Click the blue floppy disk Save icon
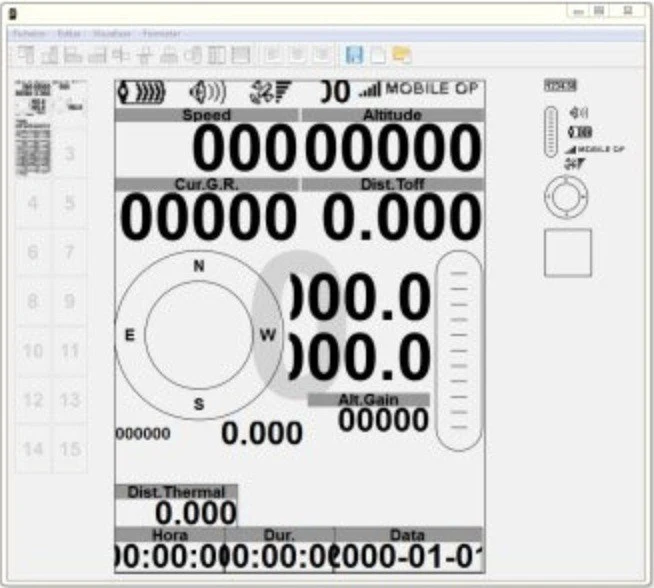The image size is (654, 588). (354, 55)
